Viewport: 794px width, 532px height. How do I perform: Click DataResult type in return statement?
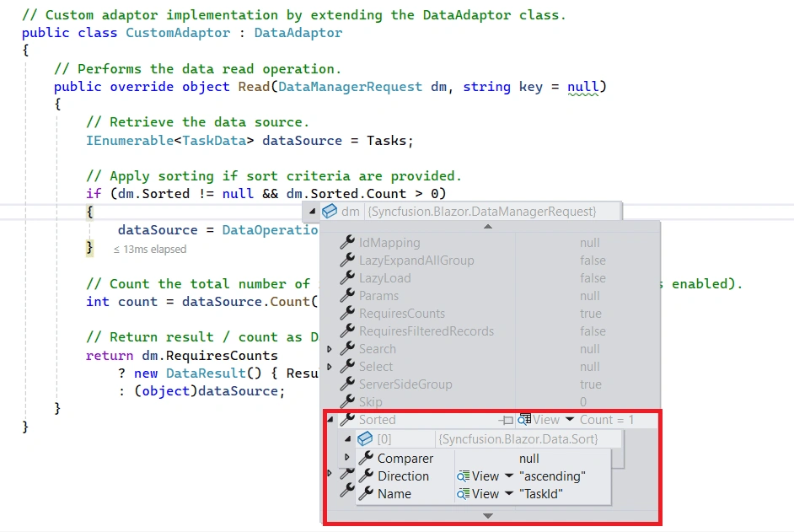[x=206, y=373]
